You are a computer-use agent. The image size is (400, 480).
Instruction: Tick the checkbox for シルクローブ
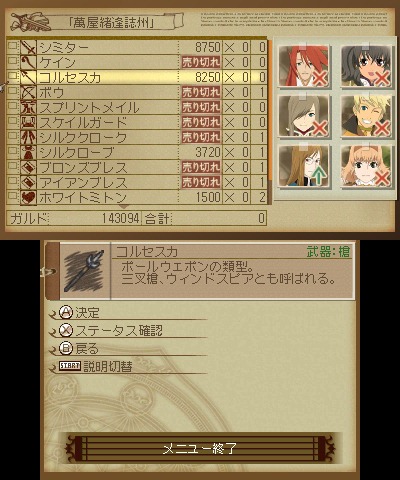tap(13, 150)
